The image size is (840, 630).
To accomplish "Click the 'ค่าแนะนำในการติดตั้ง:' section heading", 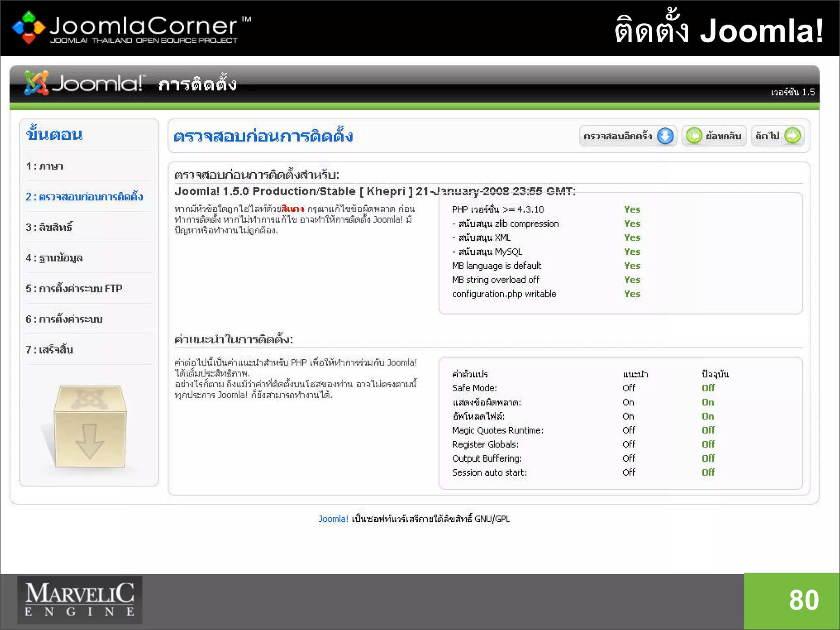I will point(233,339).
